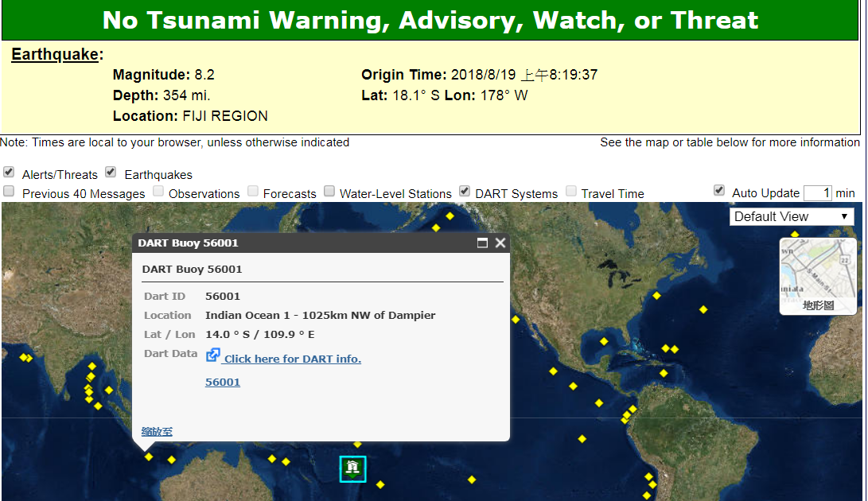Click the external link icon beside DART info
The height and width of the screenshot is (501, 868).
pos(212,355)
